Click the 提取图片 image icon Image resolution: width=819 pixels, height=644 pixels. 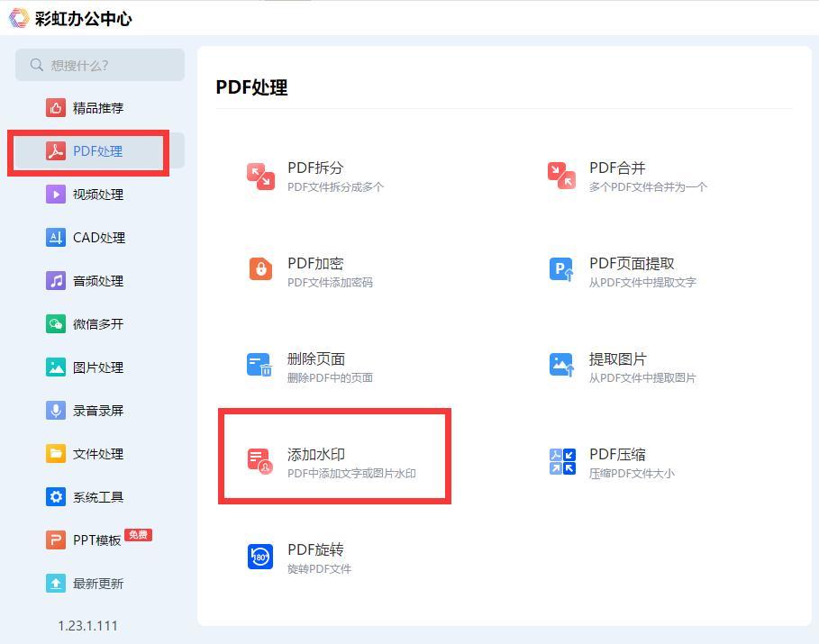561,365
